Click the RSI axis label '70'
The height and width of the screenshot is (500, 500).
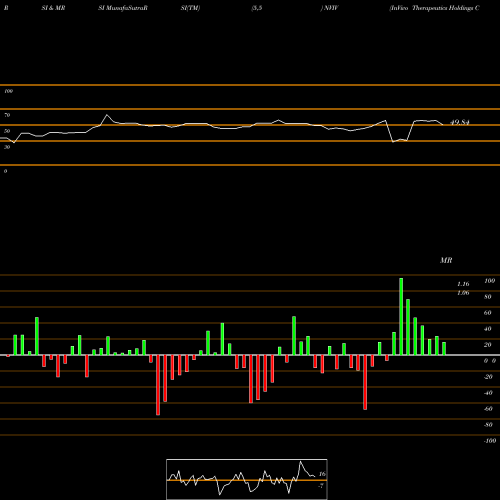pos(7,115)
